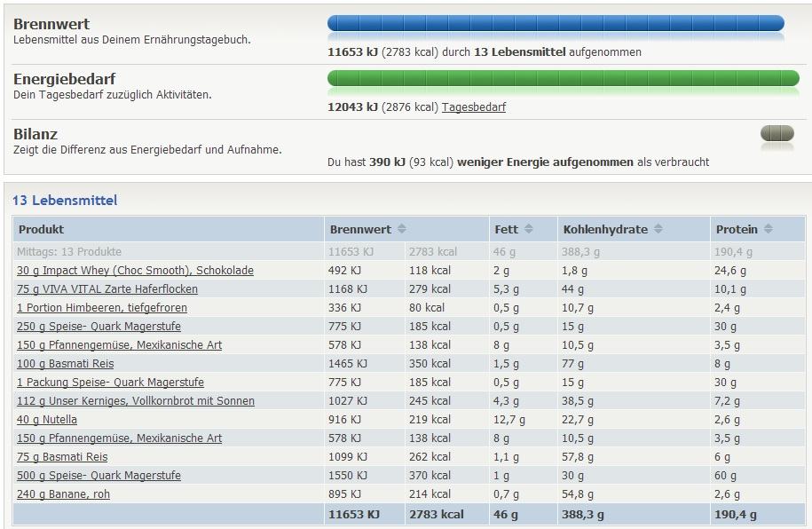Select the 54,8 g carbohydrates for Banane
The image size is (812, 529).
pos(578,494)
